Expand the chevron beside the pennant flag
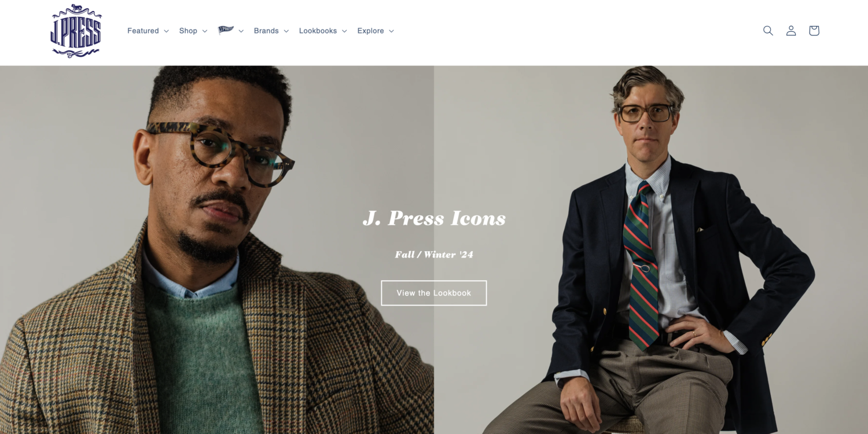 pos(241,31)
